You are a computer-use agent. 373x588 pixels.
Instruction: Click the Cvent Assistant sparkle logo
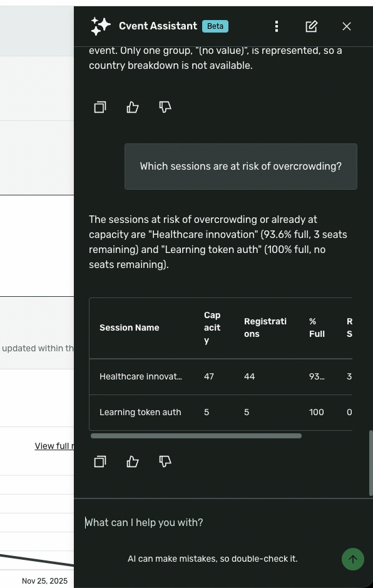[101, 26]
